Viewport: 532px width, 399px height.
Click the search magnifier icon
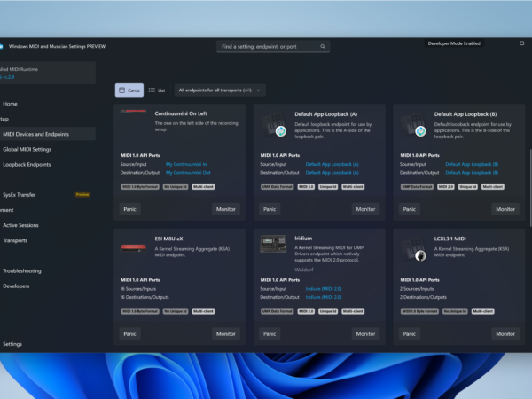tap(323, 46)
